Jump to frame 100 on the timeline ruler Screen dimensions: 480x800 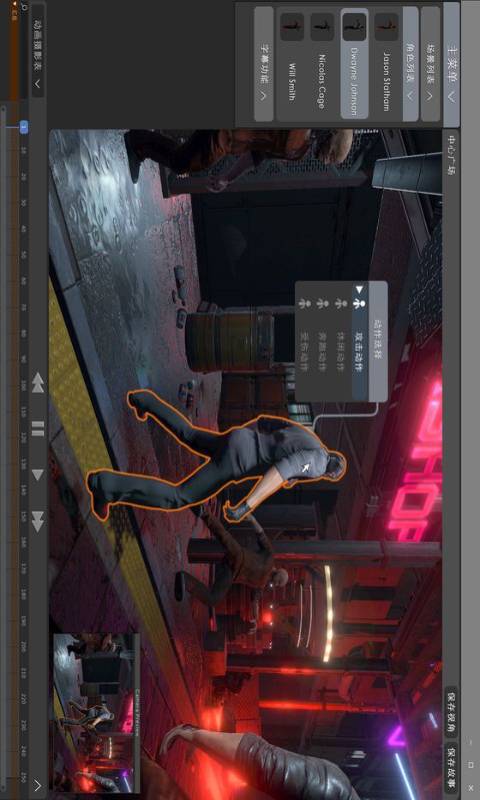pyautogui.click(x=23, y=386)
